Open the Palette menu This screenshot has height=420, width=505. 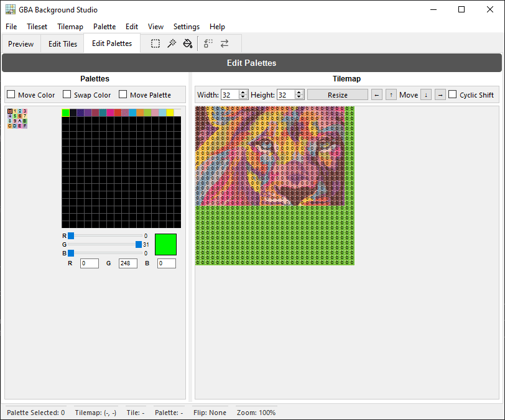pyautogui.click(x=104, y=27)
